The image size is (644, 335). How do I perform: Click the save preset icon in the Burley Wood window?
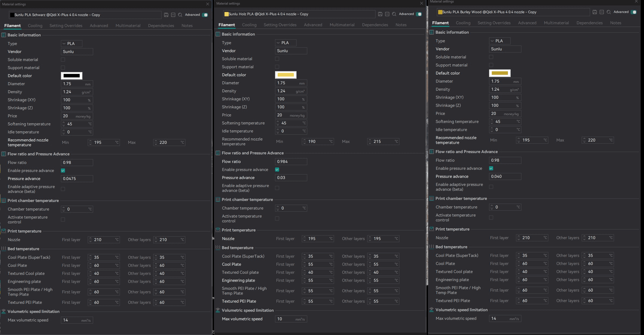[595, 12]
